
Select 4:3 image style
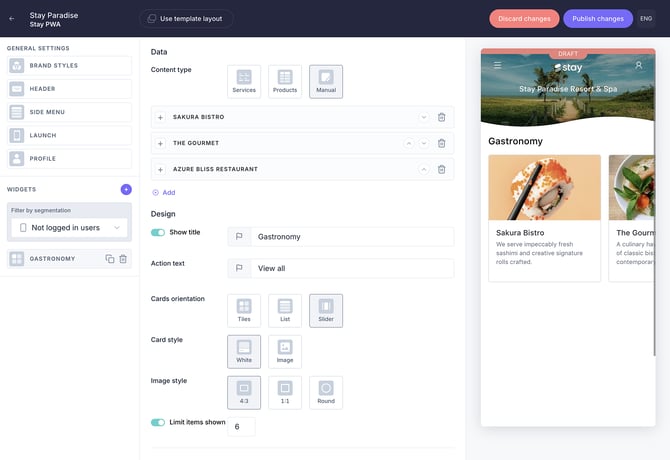coord(244,393)
